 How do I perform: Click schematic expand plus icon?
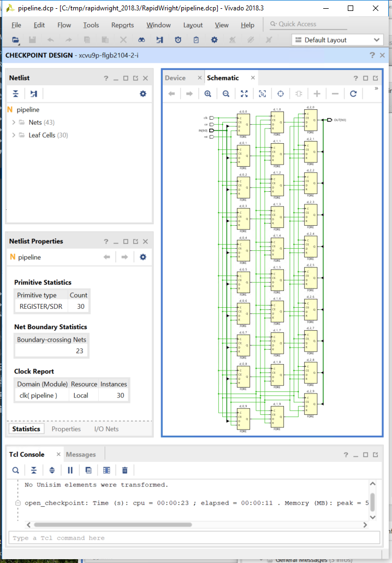click(x=317, y=93)
